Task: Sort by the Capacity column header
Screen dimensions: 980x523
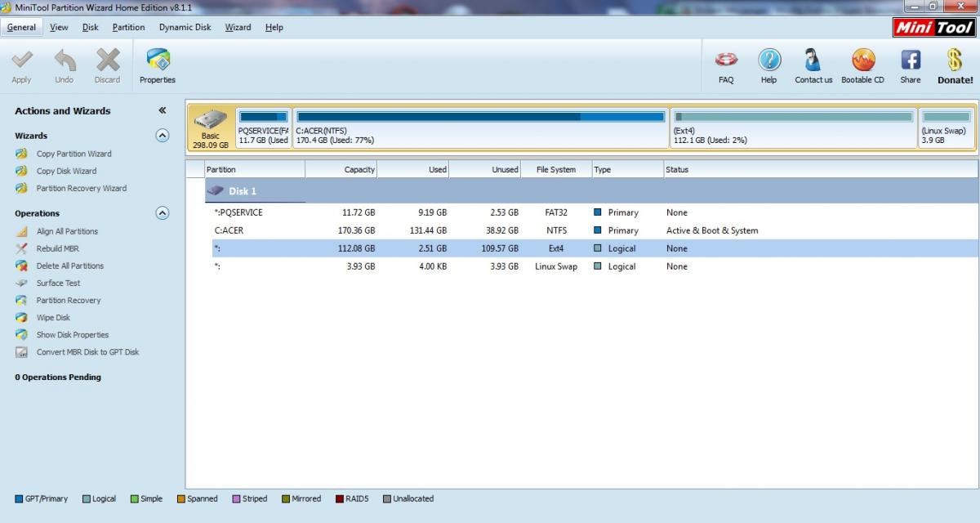Action: [341, 169]
